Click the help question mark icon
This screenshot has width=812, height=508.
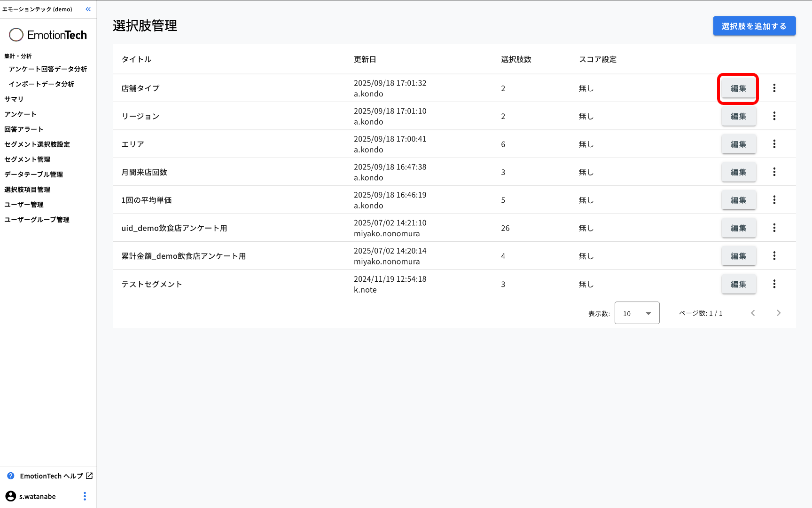click(11, 476)
